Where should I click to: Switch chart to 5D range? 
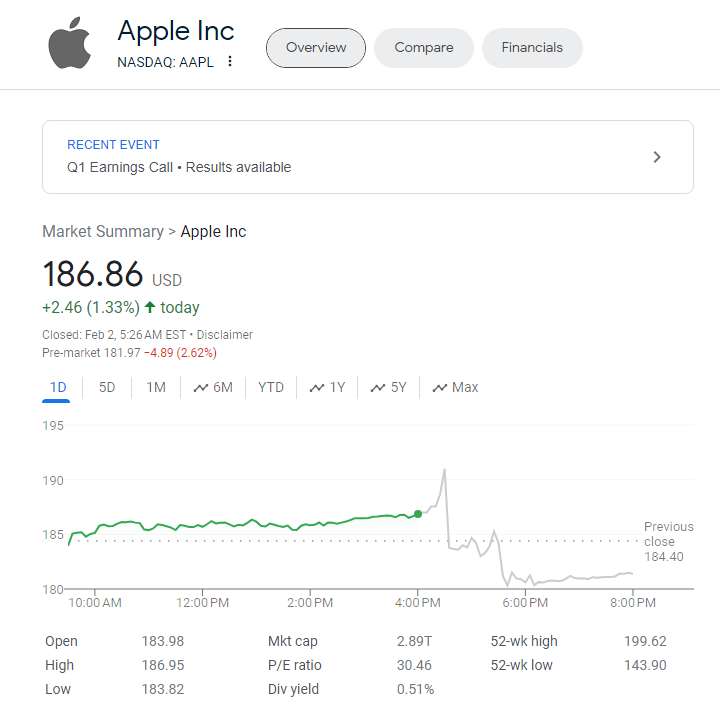coord(107,387)
